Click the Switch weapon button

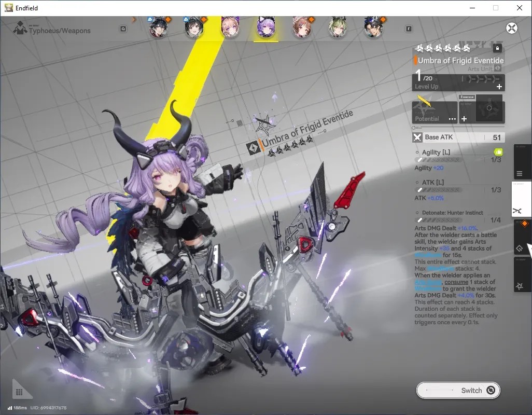click(458, 390)
